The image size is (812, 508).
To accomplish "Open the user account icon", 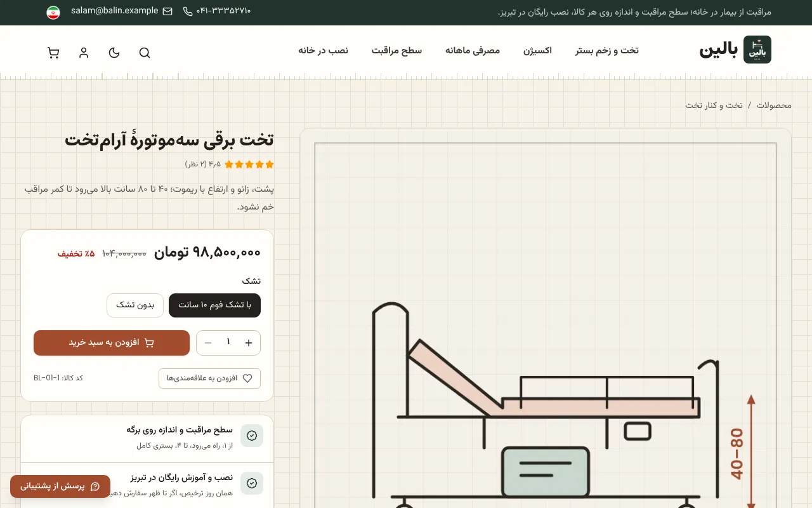I will [84, 53].
